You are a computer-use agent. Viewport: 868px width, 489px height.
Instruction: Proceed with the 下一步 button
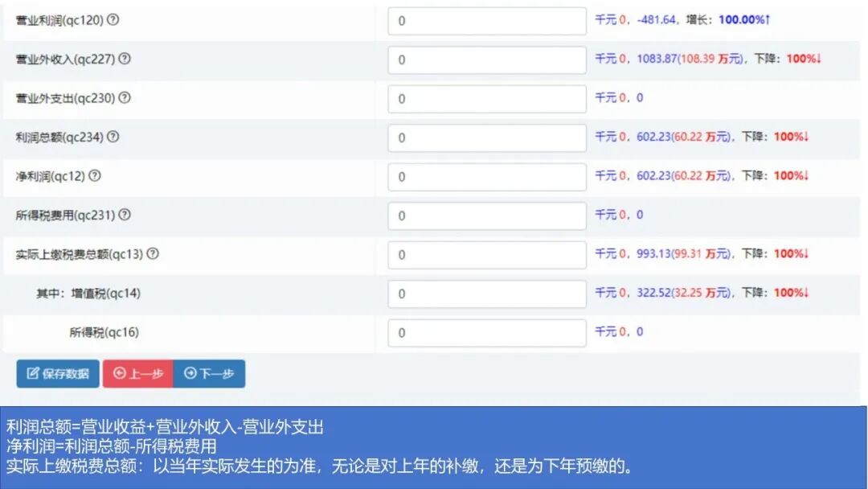point(211,372)
